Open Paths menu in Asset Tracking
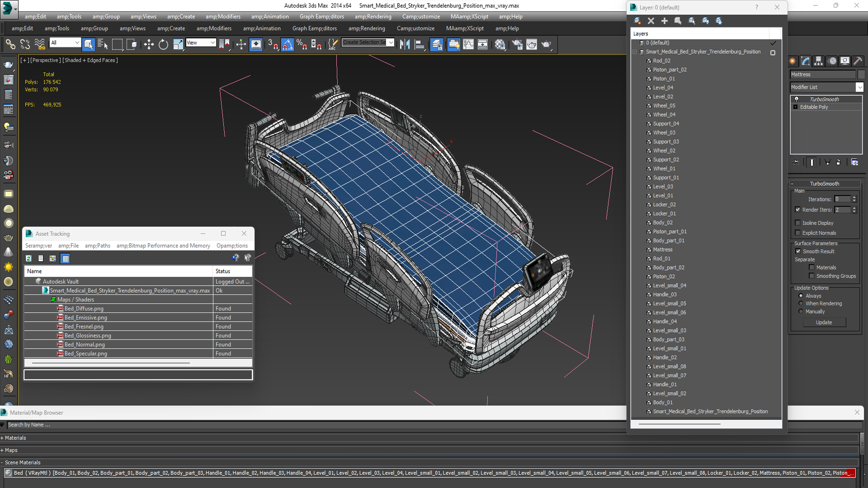The width and height of the screenshot is (868, 488). pyautogui.click(x=97, y=246)
